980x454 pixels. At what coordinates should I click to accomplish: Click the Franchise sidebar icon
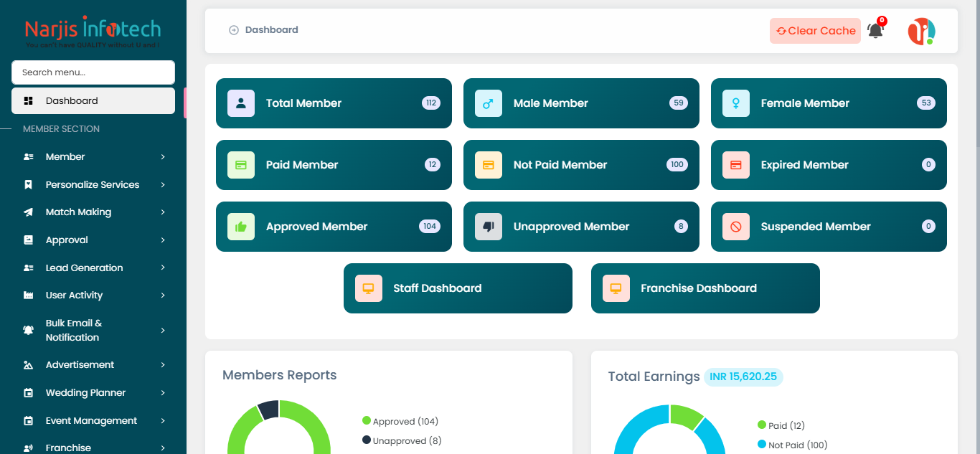[29, 448]
